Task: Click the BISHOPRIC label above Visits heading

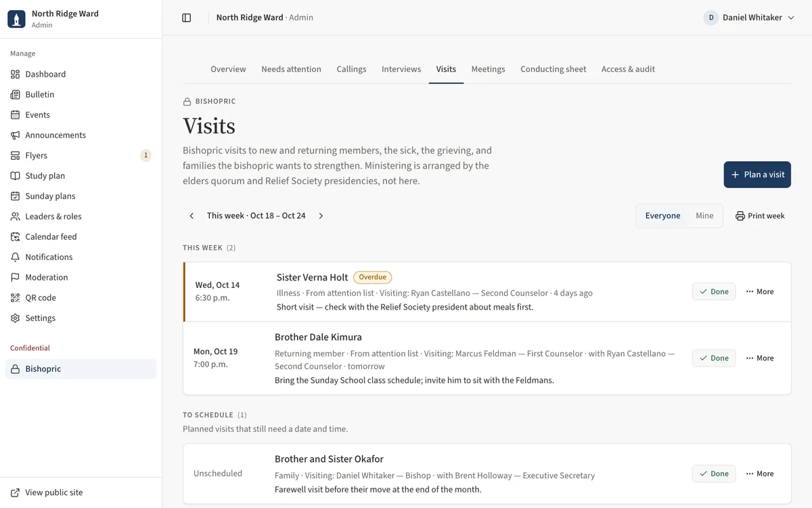Action: tap(215, 102)
